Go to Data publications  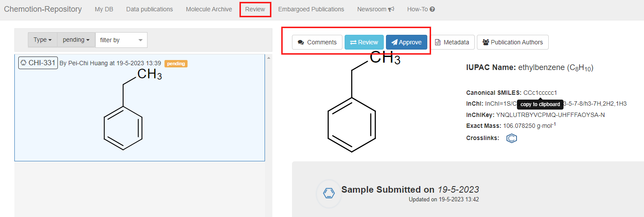149,9
